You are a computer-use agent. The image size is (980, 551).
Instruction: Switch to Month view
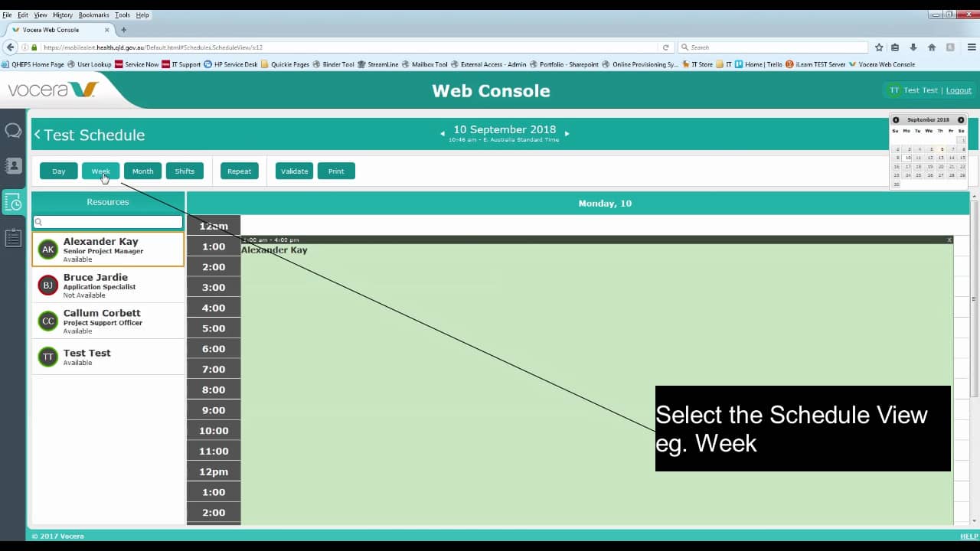(142, 171)
